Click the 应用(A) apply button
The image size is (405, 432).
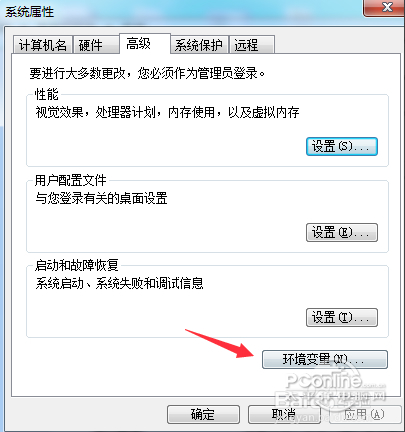pos(365,415)
